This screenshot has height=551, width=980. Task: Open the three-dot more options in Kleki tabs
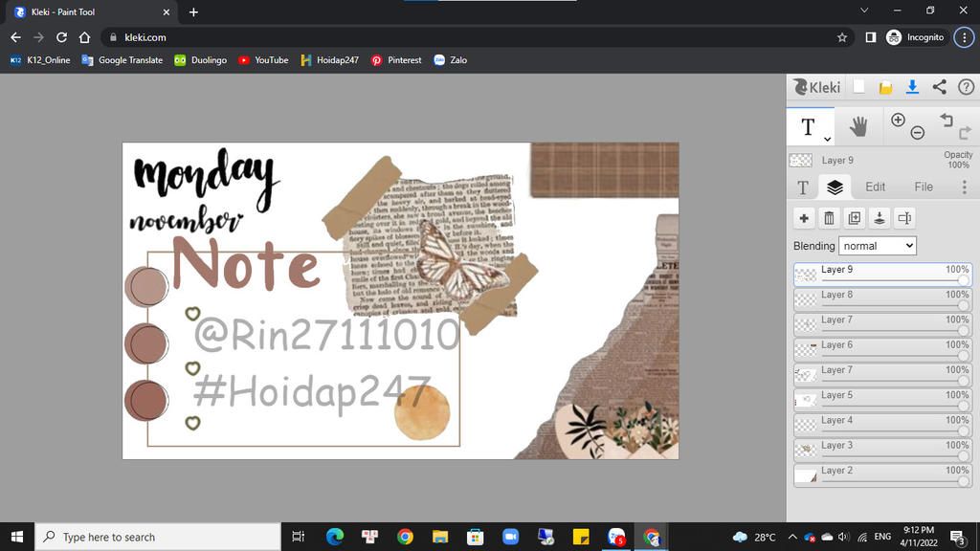(x=965, y=187)
